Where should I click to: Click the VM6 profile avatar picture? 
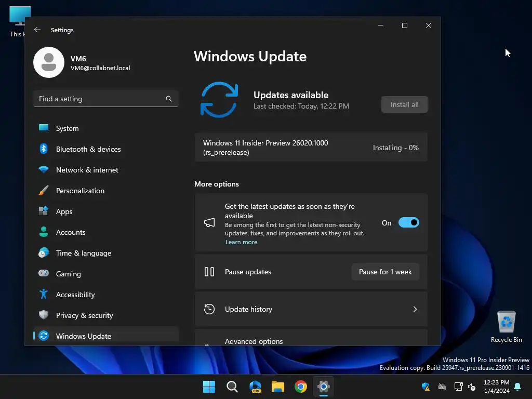(49, 62)
